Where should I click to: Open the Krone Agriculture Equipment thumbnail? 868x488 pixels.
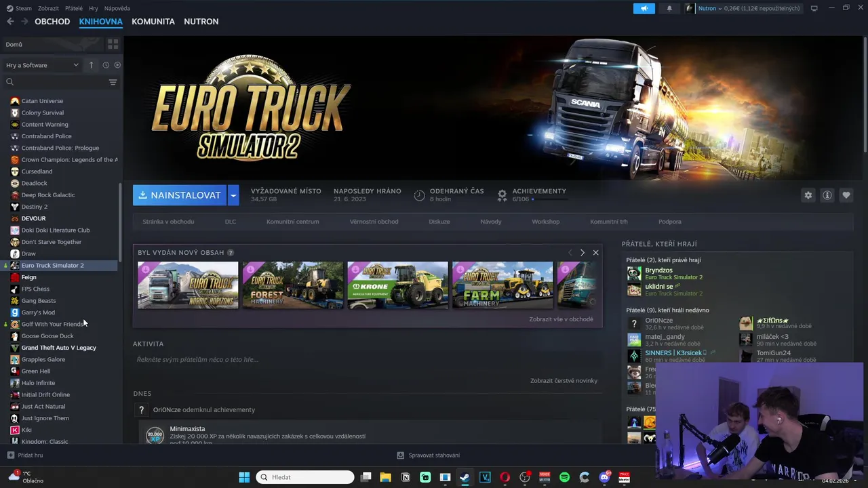tap(398, 285)
